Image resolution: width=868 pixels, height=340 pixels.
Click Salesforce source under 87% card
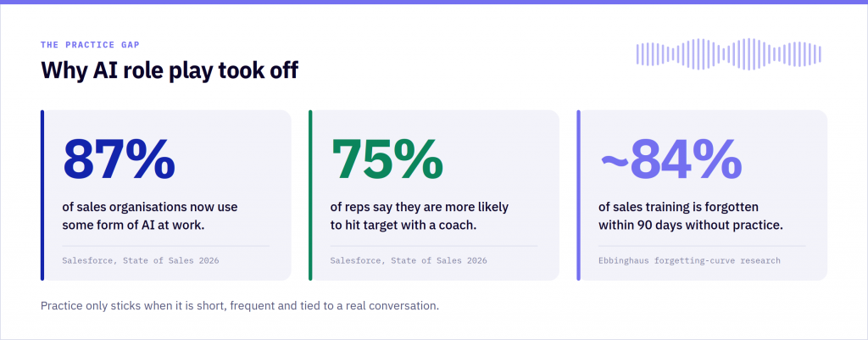pyautogui.click(x=141, y=260)
